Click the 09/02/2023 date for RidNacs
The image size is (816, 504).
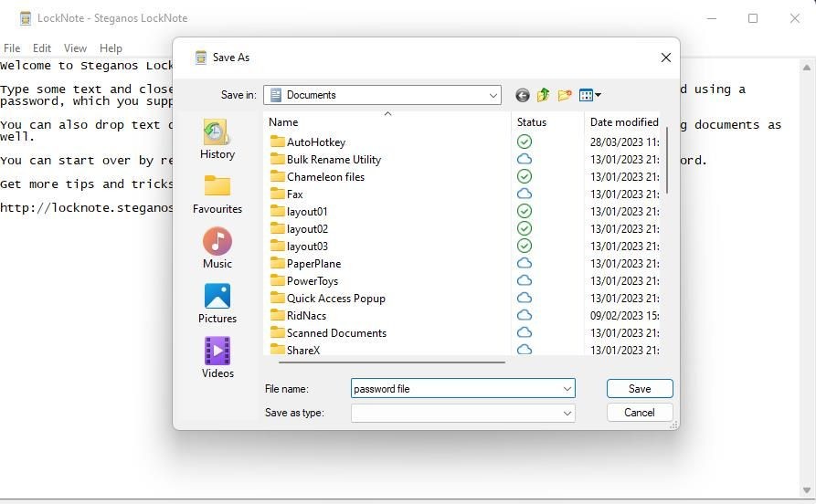624,315
